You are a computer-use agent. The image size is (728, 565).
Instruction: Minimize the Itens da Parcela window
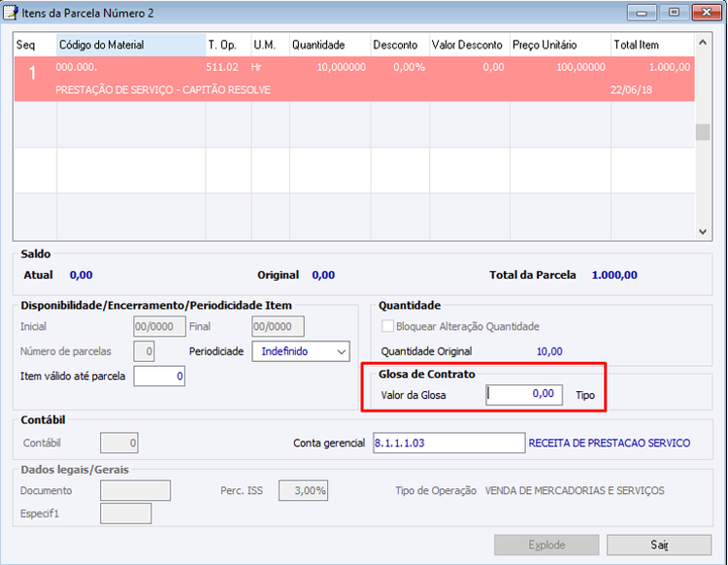click(642, 13)
